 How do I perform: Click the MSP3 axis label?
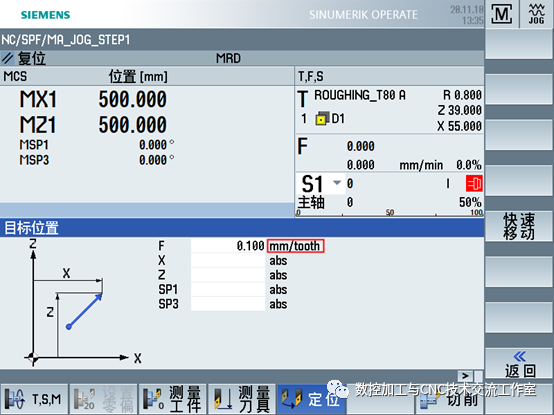pos(34,160)
